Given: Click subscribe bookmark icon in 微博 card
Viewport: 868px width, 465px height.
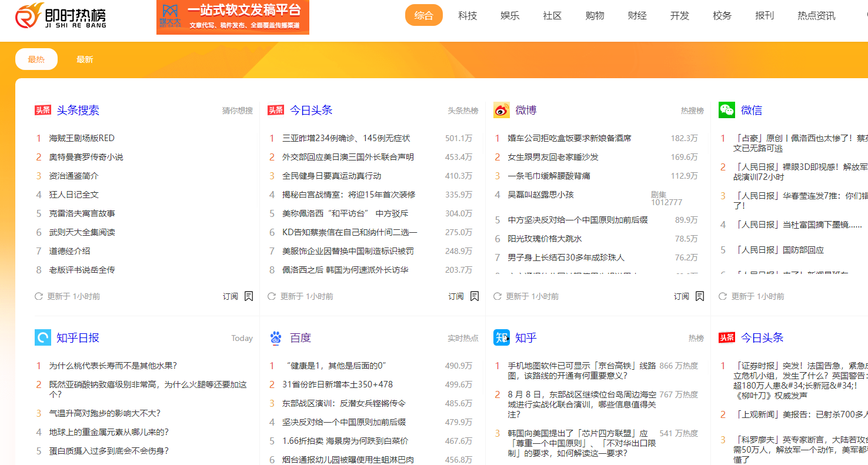Looking at the screenshot, I should (x=700, y=296).
